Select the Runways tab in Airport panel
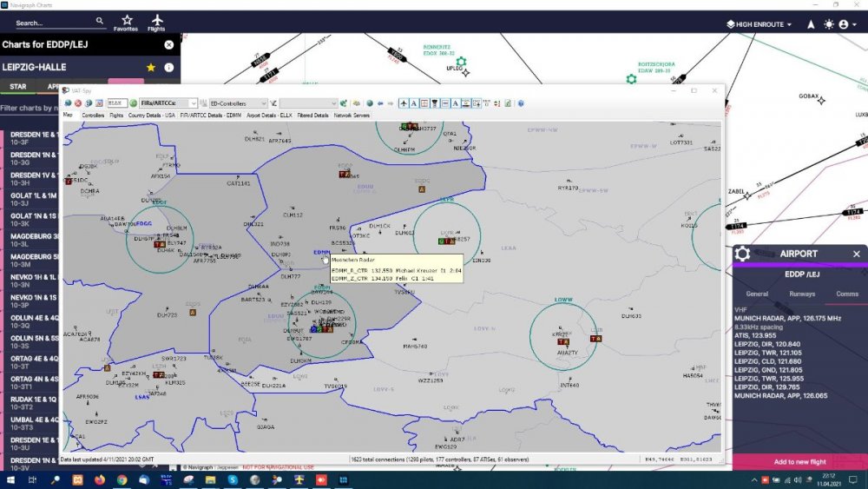 802,294
